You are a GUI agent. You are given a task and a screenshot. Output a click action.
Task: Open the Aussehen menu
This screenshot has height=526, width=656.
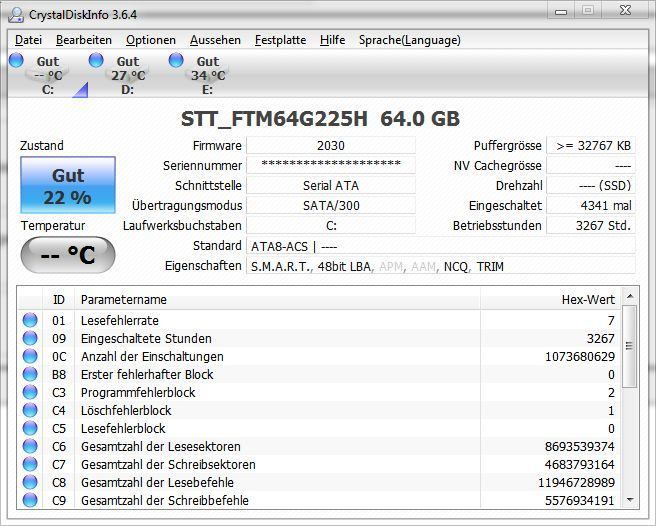(215, 40)
